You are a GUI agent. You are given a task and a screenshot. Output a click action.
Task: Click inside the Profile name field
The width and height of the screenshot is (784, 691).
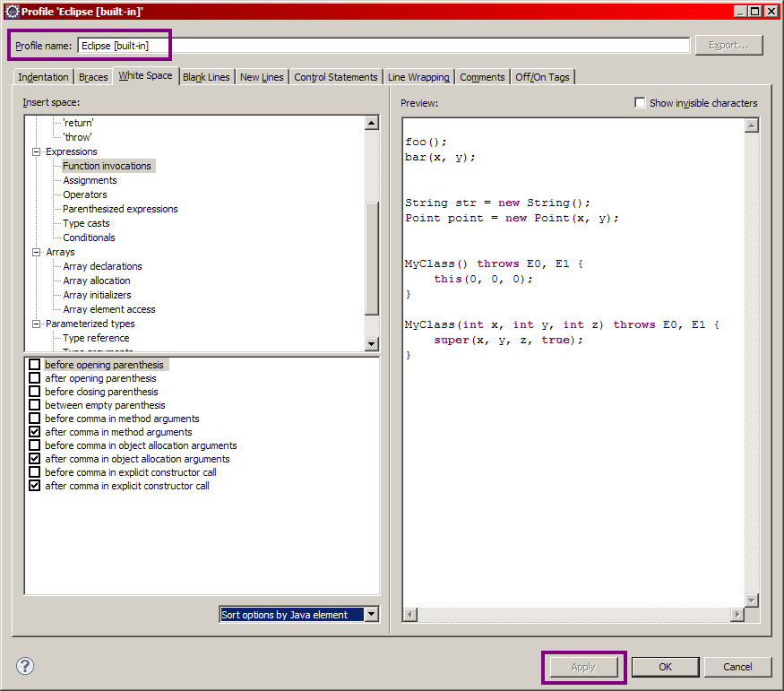point(269,45)
